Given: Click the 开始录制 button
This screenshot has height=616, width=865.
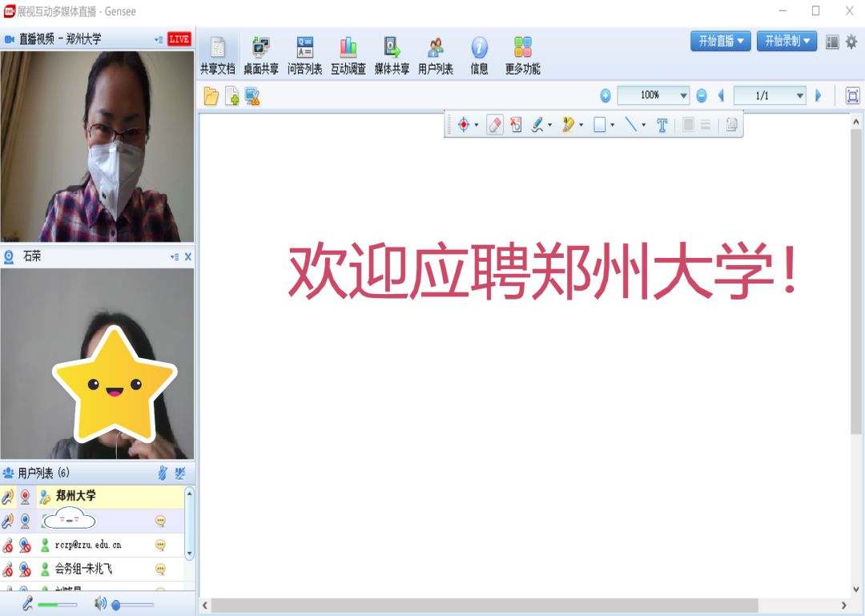Looking at the screenshot, I should [x=787, y=41].
